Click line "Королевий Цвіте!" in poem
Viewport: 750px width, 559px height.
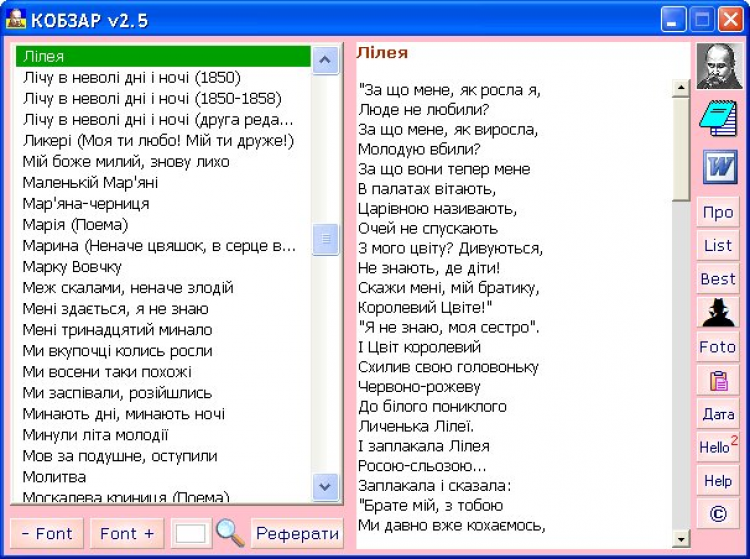(425, 307)
